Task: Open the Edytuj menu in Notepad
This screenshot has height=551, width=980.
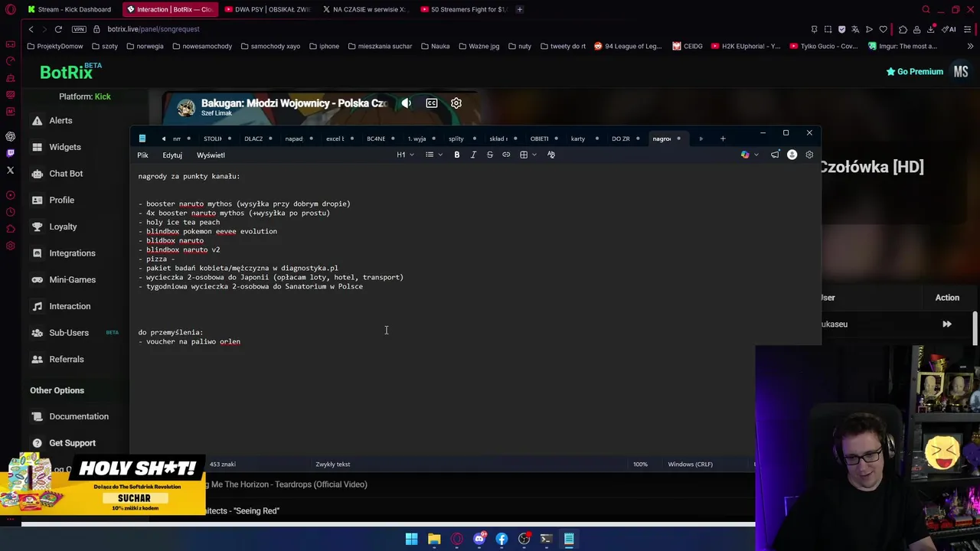Action: (x=172, y=155)
